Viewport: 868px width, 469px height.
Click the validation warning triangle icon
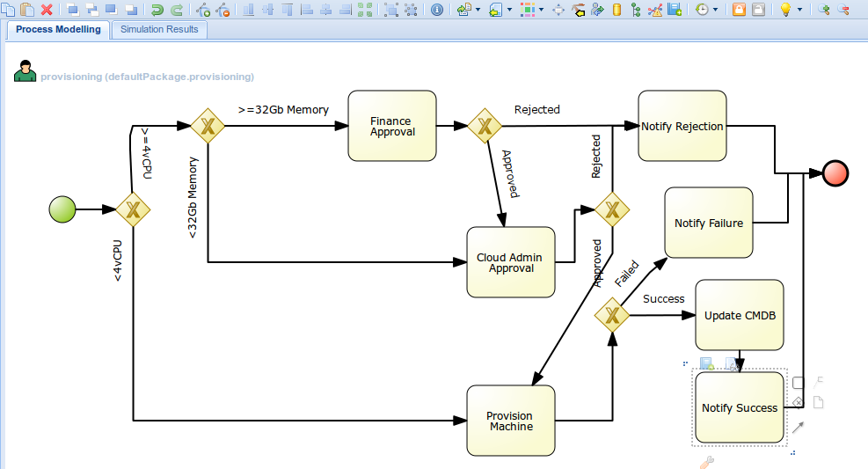tap(655, 9)
